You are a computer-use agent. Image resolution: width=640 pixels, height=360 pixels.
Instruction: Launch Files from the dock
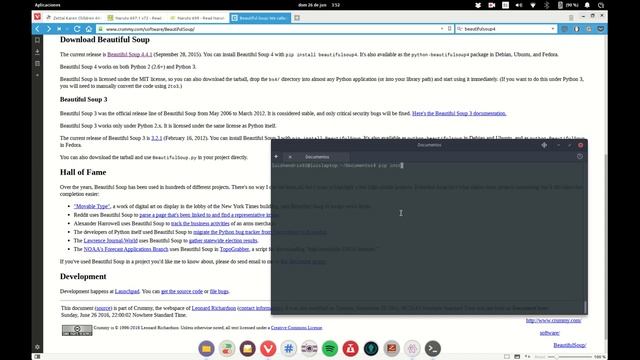pos(207,349)
